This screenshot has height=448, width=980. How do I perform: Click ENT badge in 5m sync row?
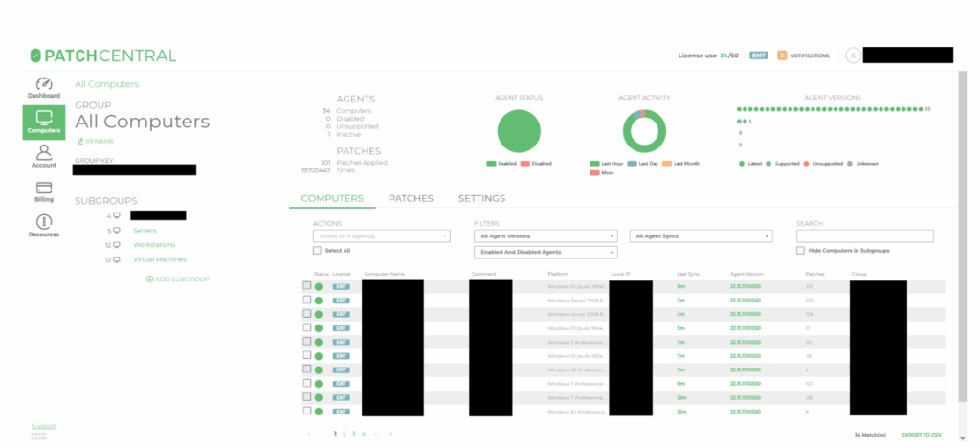click(x=342, y=328)
